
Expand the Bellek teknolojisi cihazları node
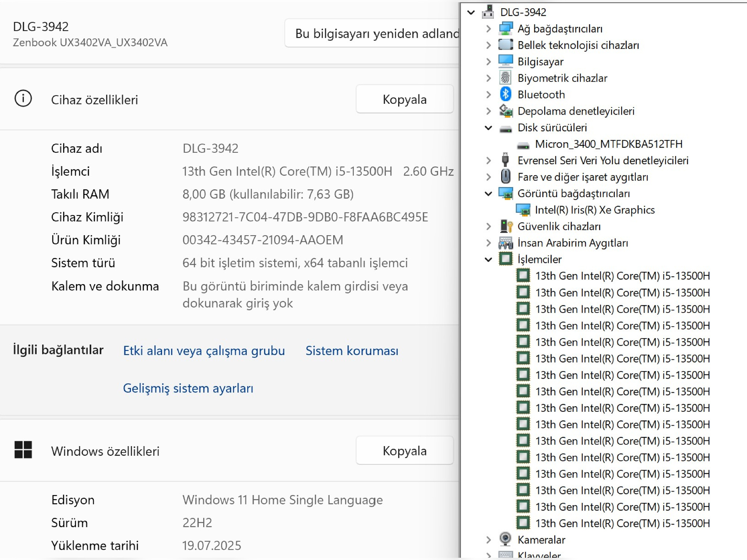[x=489, y=45]
